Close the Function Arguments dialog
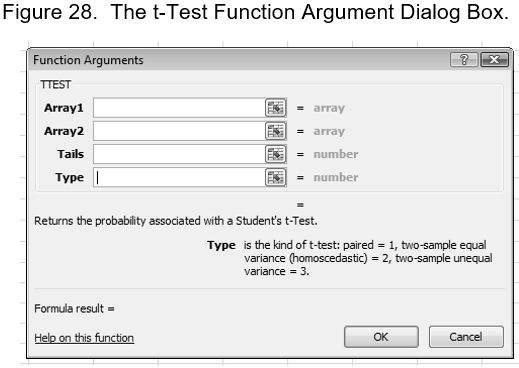The width and height of the screenshot is (519, 368). (494, 60)
